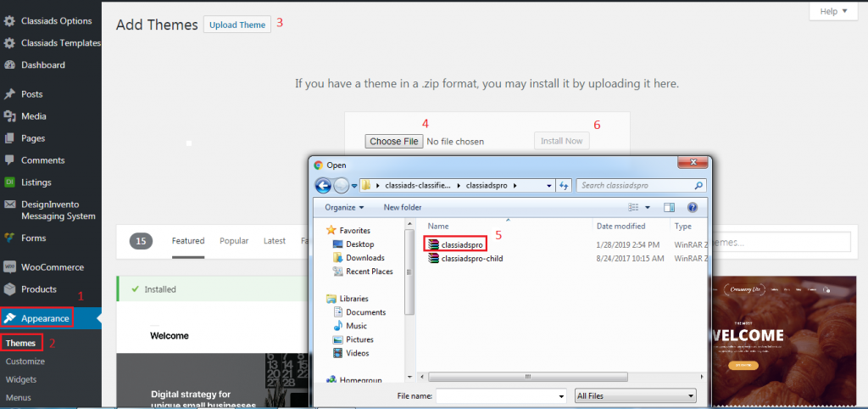Click the horizontal scrollbar in file list
The image size is (868, 409).
[x=528, y=376]
